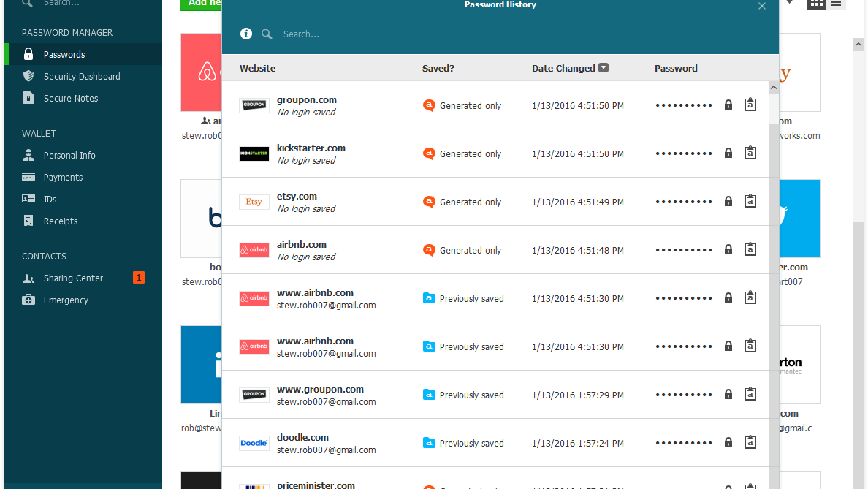Switch to grid view layout
This screenshot has width=868, height=489.
click(x=816, y=4)
